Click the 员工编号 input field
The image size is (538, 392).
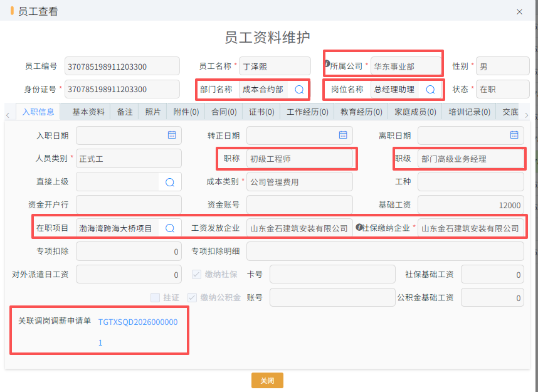tap(122, 66)
